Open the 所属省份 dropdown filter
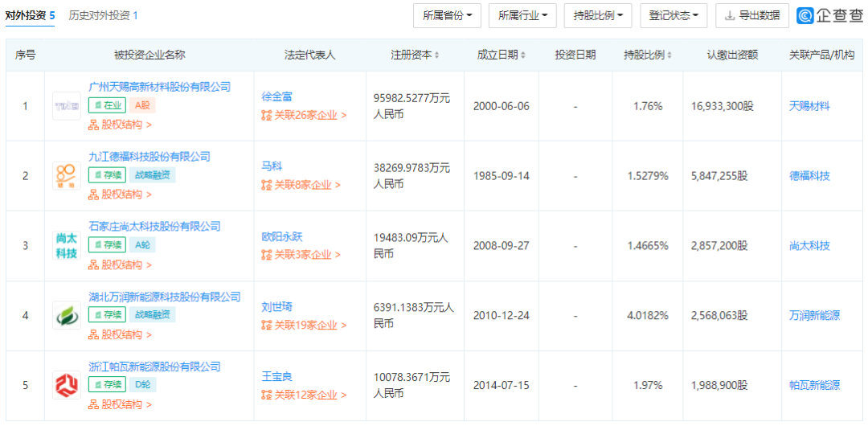The image size is (868, 426). 447,15
